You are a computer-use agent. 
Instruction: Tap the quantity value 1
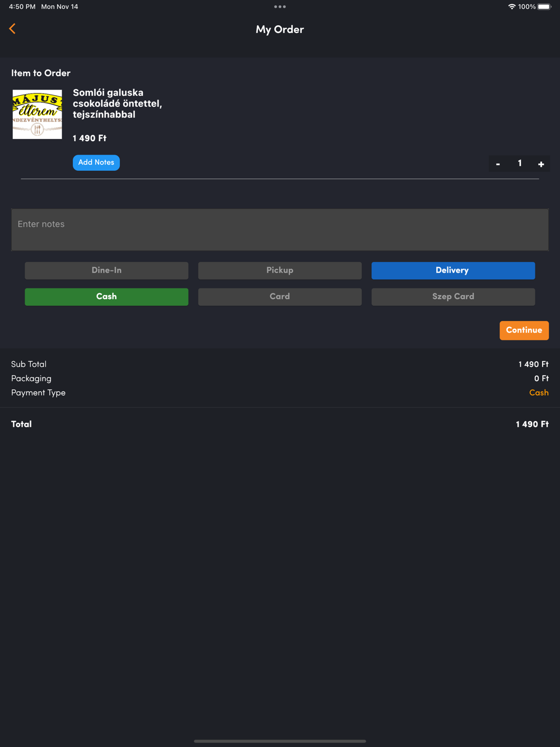520,164
